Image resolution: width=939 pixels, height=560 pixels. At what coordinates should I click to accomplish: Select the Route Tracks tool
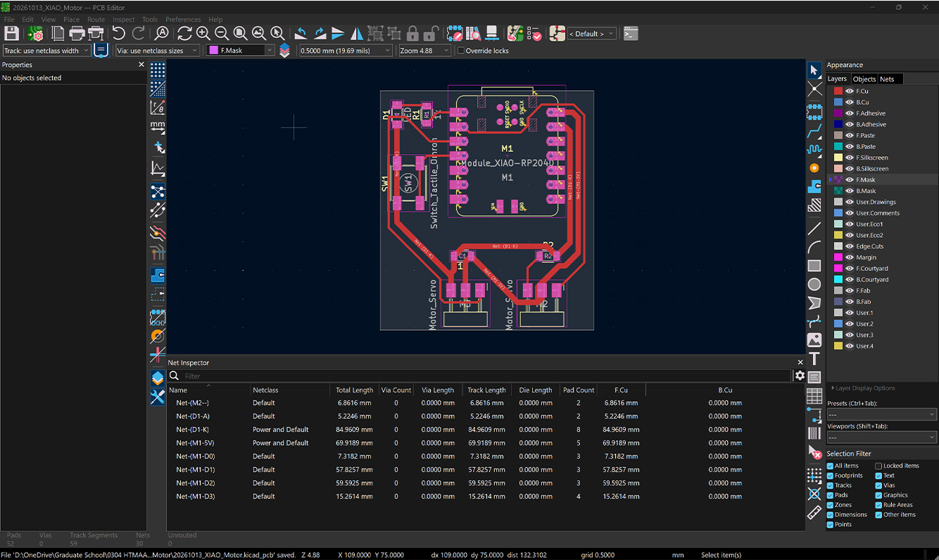[x=814, y=131]
